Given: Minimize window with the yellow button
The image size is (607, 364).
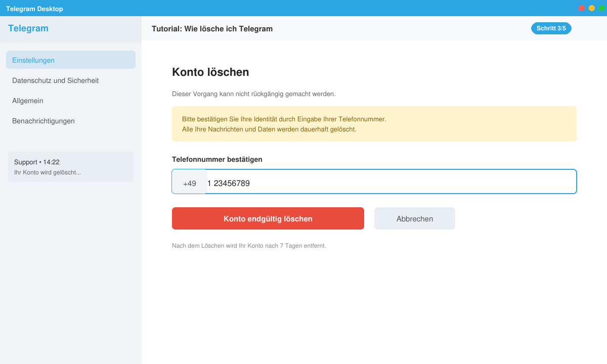Looking at the screenshot, I should tap(592, 8).
